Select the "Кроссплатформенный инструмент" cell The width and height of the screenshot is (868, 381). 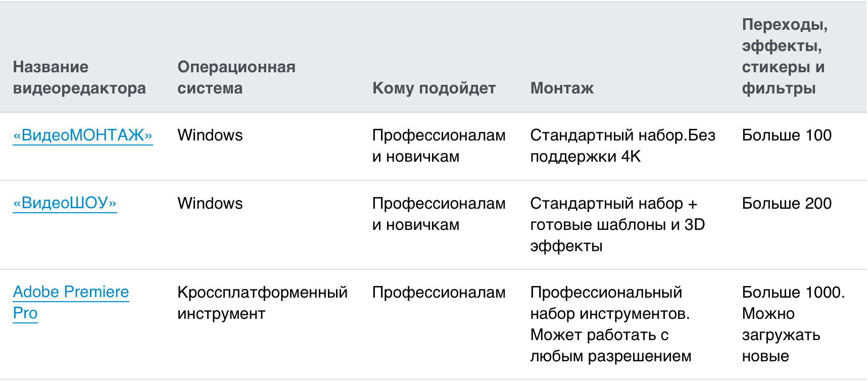262,303
